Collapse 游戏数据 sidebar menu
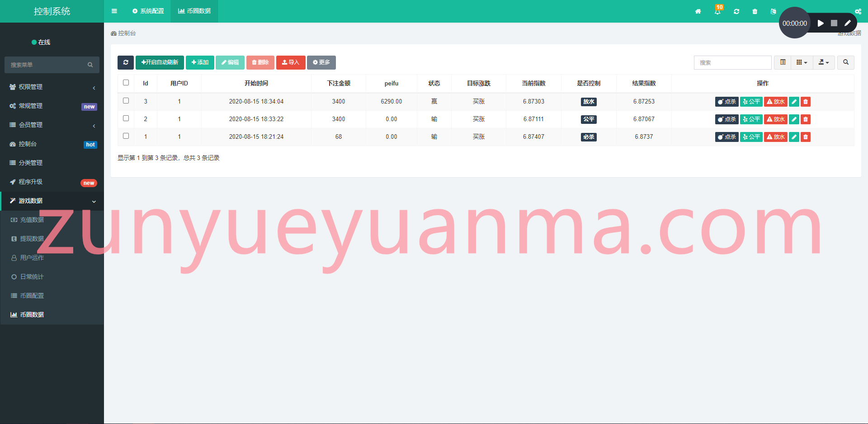This screenshot has width=868, height=424. pos(52,201)
